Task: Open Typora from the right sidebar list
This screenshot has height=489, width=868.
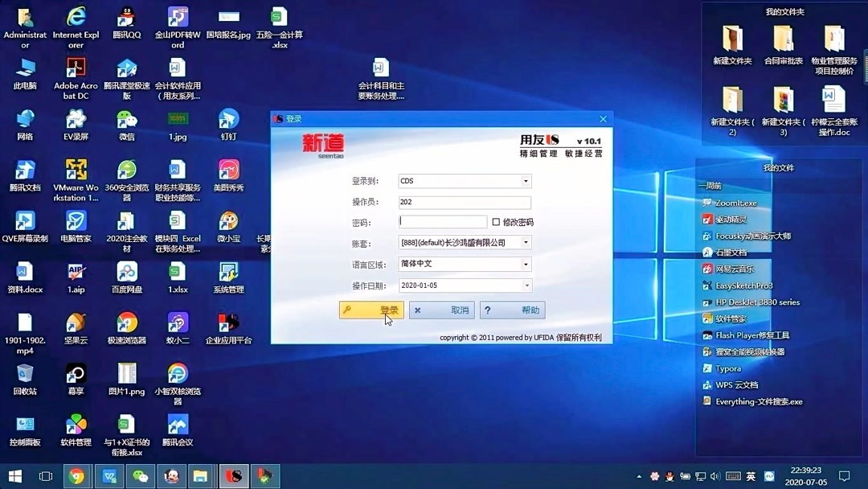Action: pos(730,368)
